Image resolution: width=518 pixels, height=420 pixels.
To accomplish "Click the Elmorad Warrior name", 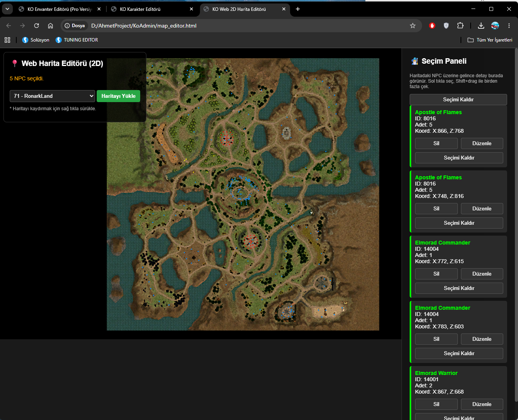I will pyautogui.click(x=436, y=373).
